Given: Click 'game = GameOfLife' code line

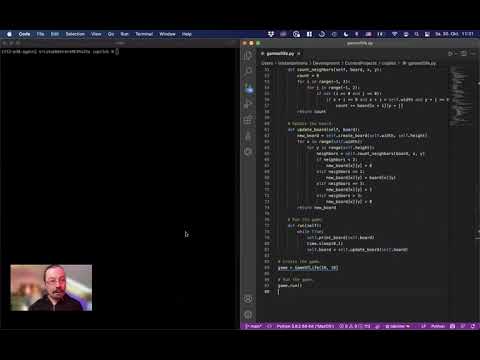Looking at the screenshot, I should (x=308, y=268).
